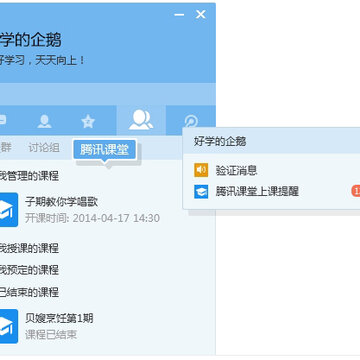The width and height of the screenshot is (360, 360).
Task: Click the course icon beside 子期教你学唱歌
Action: tap(9, 210)
